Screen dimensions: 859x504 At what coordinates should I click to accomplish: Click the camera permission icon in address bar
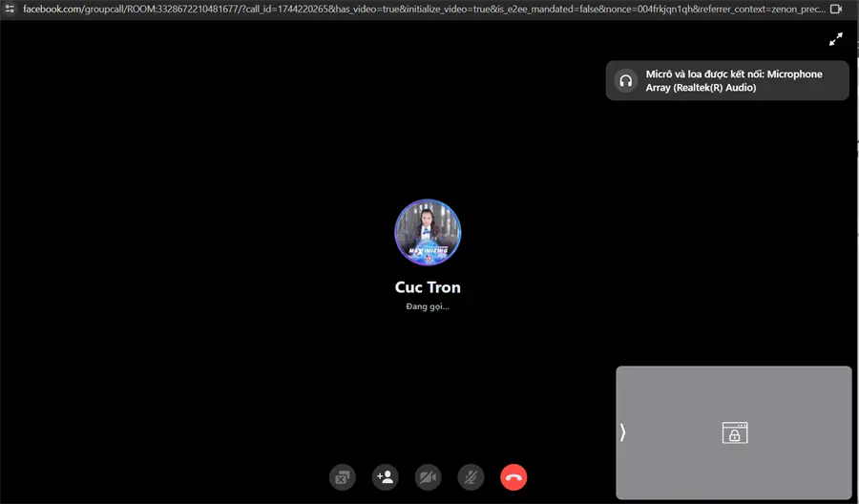pyautogui.click(x=836, y=9)
